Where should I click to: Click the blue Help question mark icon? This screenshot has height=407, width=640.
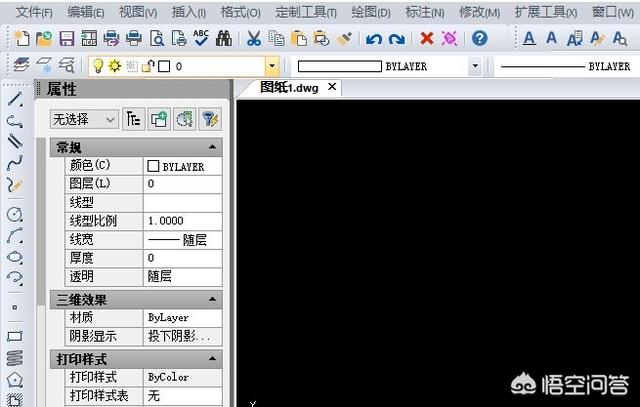[480, 39]
